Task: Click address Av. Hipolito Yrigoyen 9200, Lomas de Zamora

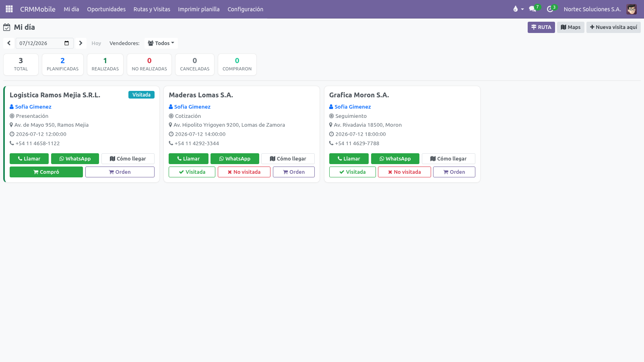Action: (x=229, y=125)
